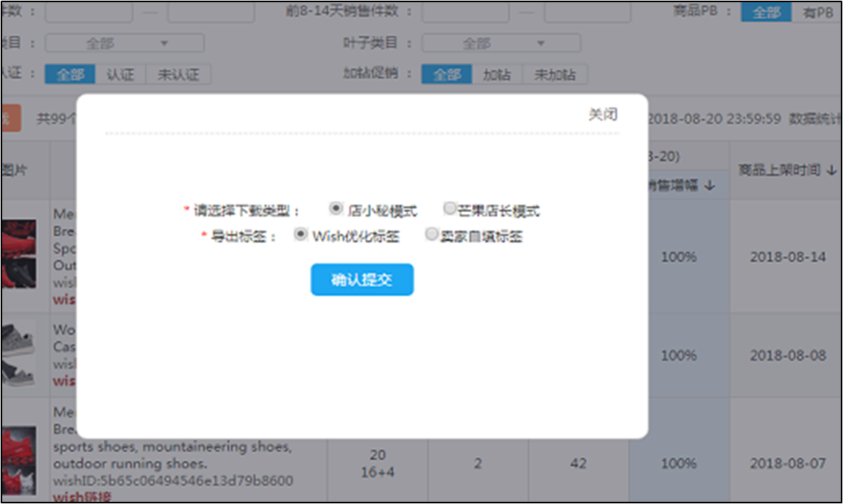The height and width of the screenshot is (504, 843).
Task: Select 未加钻 promotion filter
Action: point(555,74)
